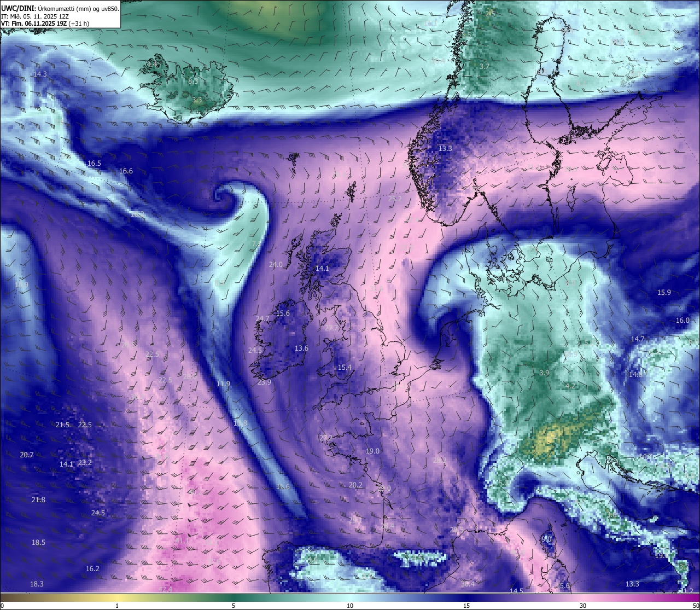This screenshot has height=610, width=700.
Task: Click the 15.9 value on the map
Action: (664, 293)
